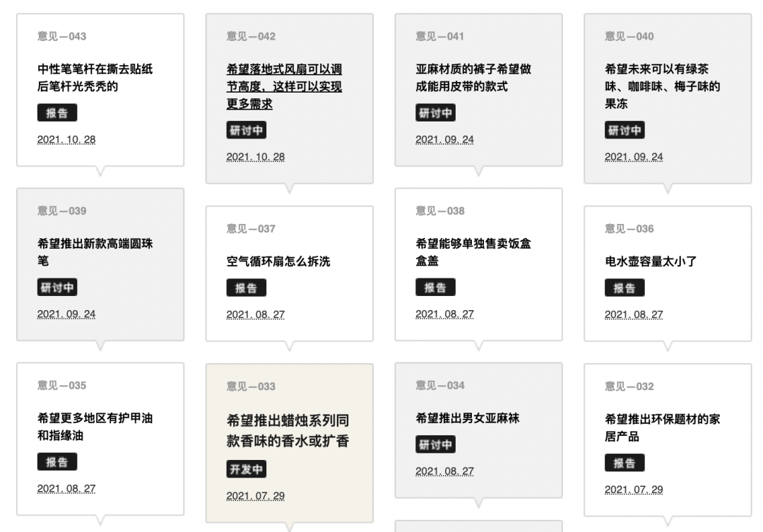763x532 pixels.
Task: Click the 亚麻材质的裤子 suggestion title
Action: 473,78
